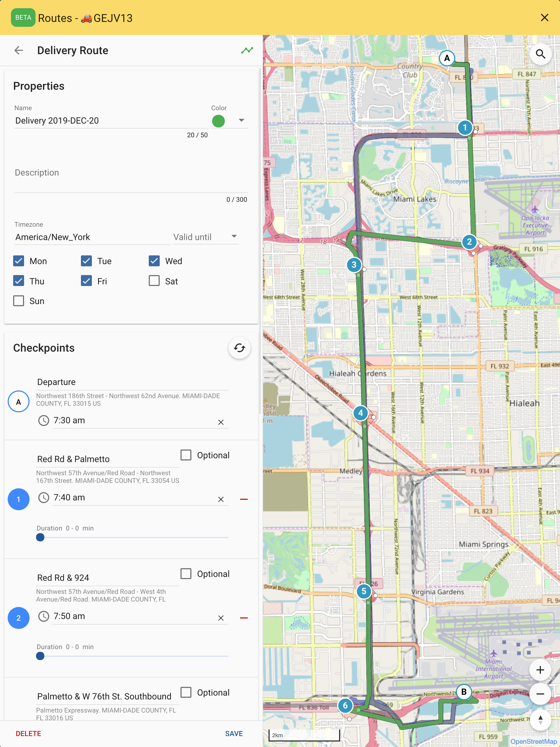The height and width of the screenshot is (747, 560).
Task: Uncheck the Thu checkbox
Action: [x=19, y=281]
